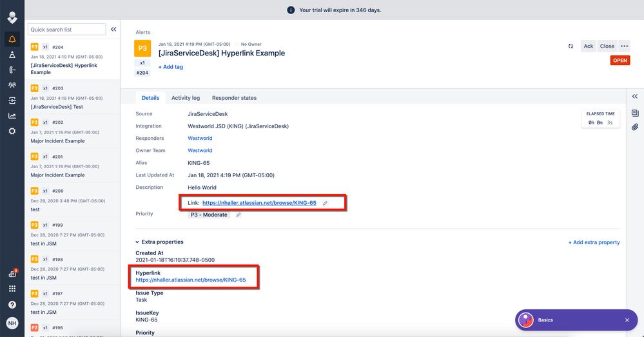Open the attachments paperclip icon
644x337 pixels.
point(635,127)
